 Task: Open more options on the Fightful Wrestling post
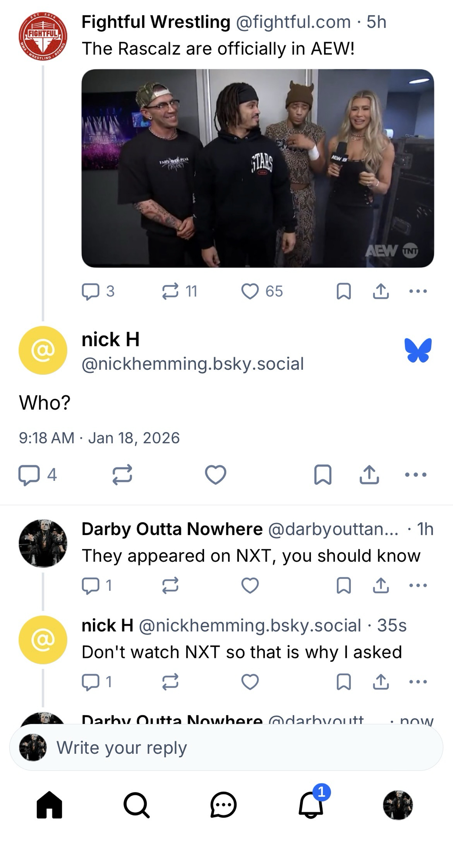coord(418,291)
